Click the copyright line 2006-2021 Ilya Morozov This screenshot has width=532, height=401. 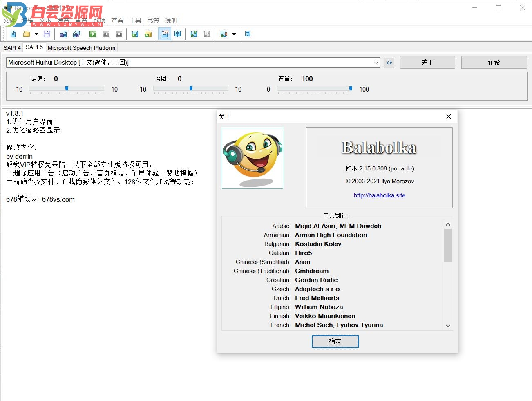[x=380, y=181]
